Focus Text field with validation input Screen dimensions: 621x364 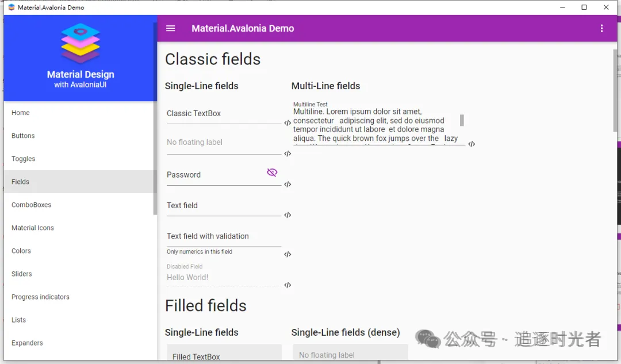[x=224, y=237]
